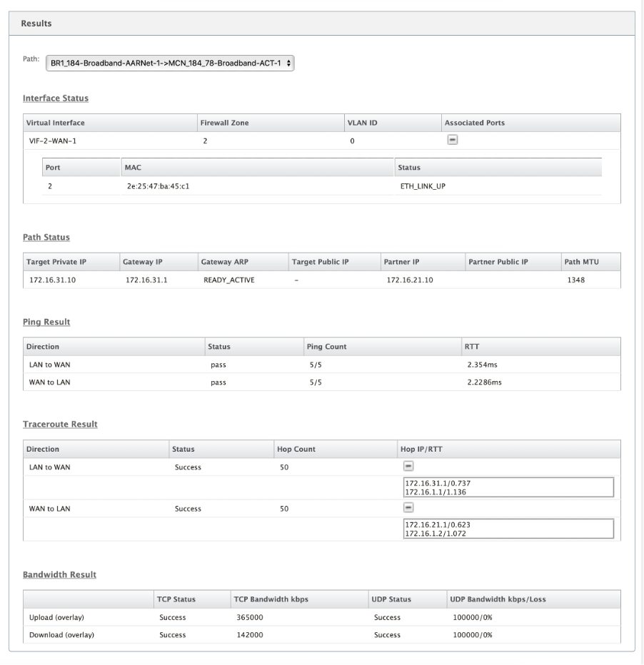Click hop entry 172.16.21.1/0.623

pyautogui.click(x=438, y=524)
